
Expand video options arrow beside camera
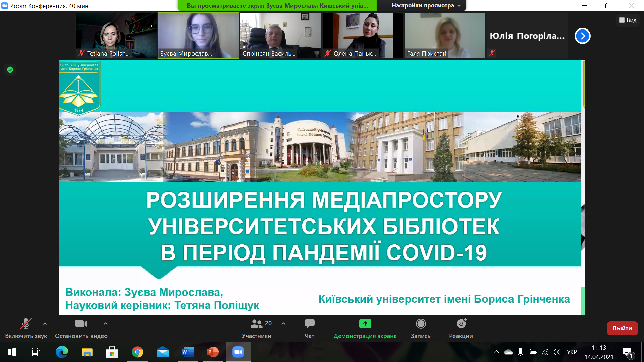(106, 324)
